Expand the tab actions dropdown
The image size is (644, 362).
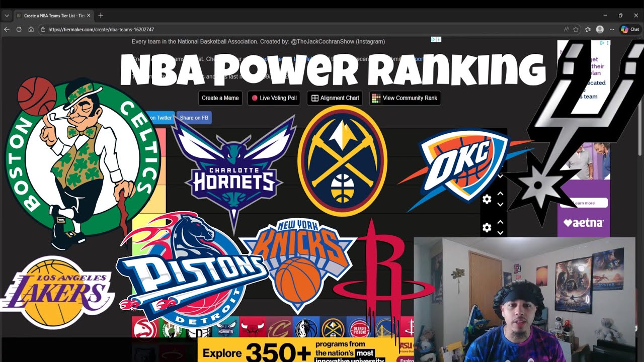click(x=7, y=16)
